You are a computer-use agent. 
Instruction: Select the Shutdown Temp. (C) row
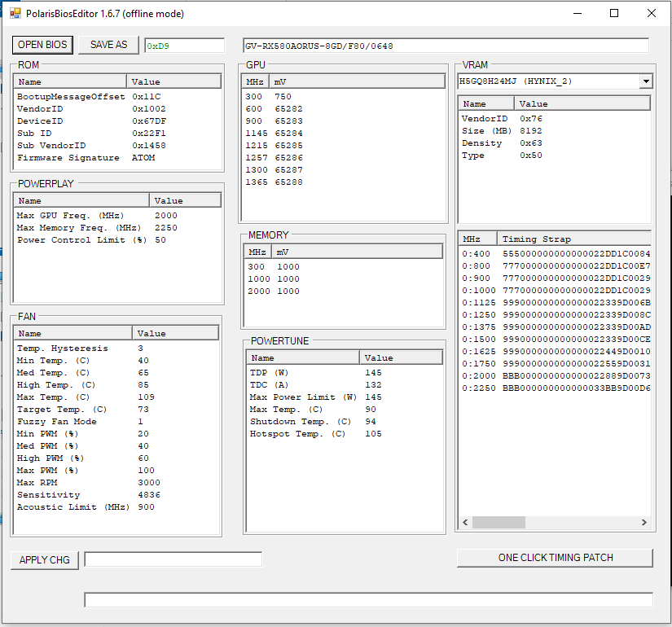tap(345, 422)
